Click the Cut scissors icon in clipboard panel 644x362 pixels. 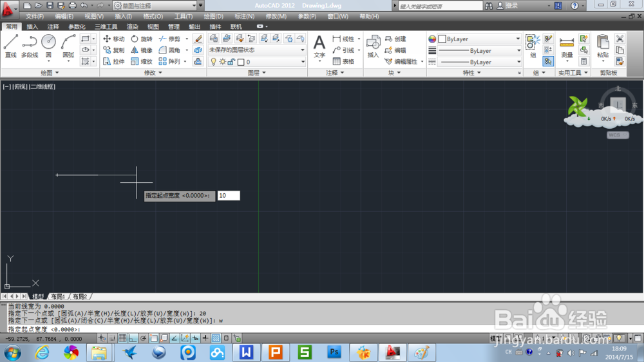click(620, 39)
